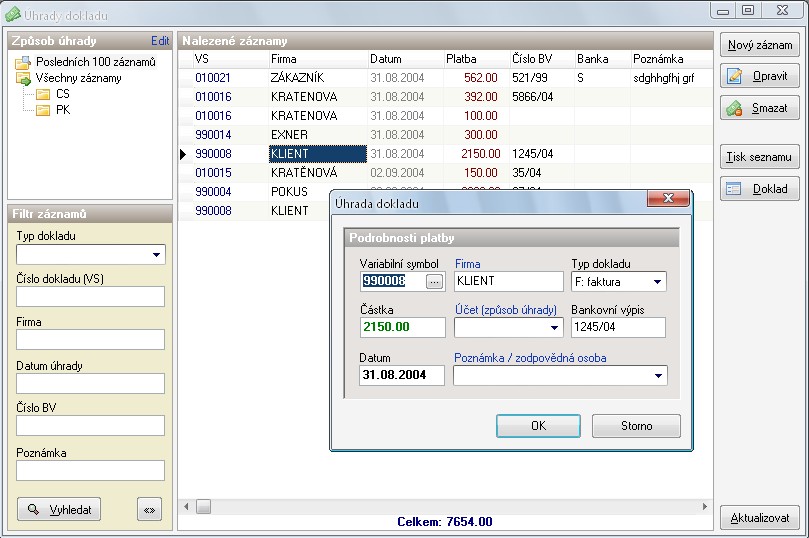Select the PK tree node
This screenshot has width=809, height=538.
63,110
